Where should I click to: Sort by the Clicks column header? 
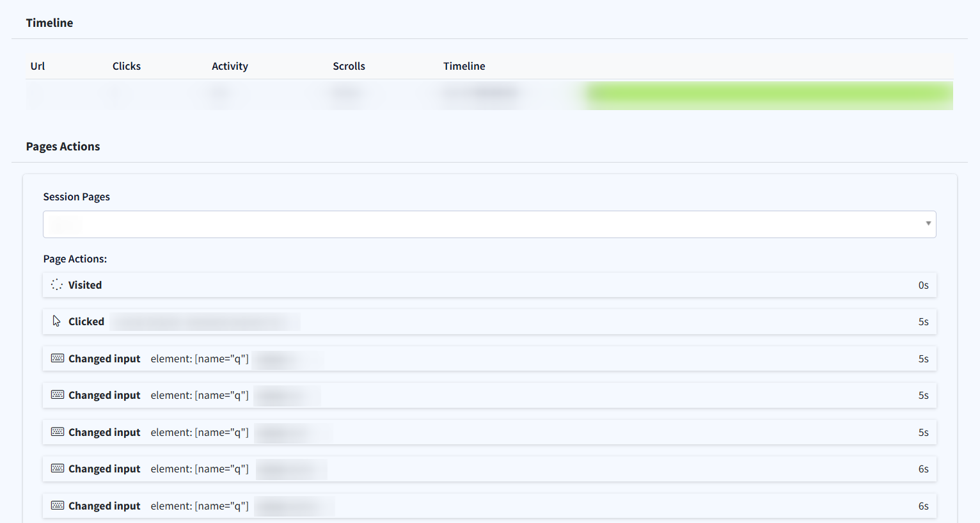coord(127,66)
